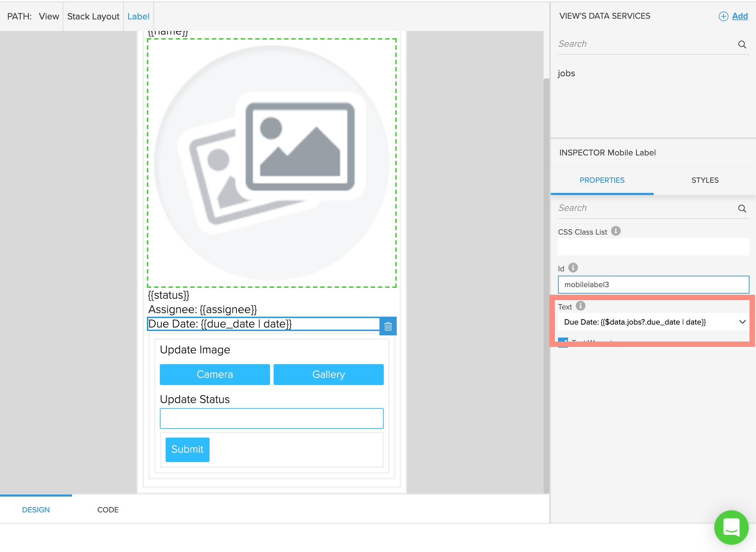The image size is (756, 552).
Task: Toggle the checkbox below the Text field
Action: (x=563, y=341)
